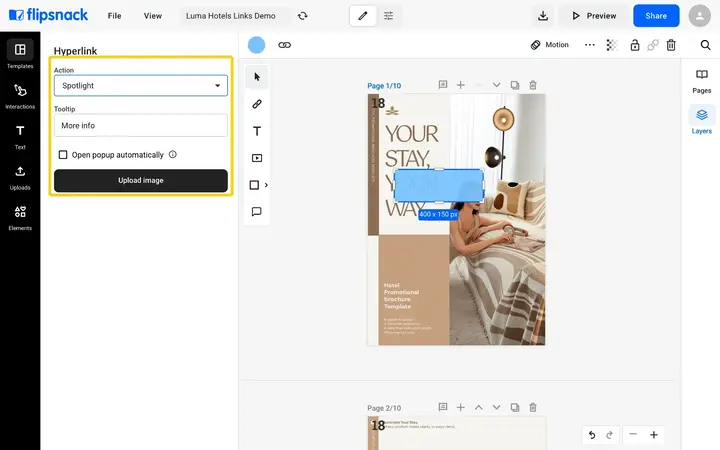
Task: Click the transparency checkerboard icon
Action: pyautogui.click(x=612, y=45)
